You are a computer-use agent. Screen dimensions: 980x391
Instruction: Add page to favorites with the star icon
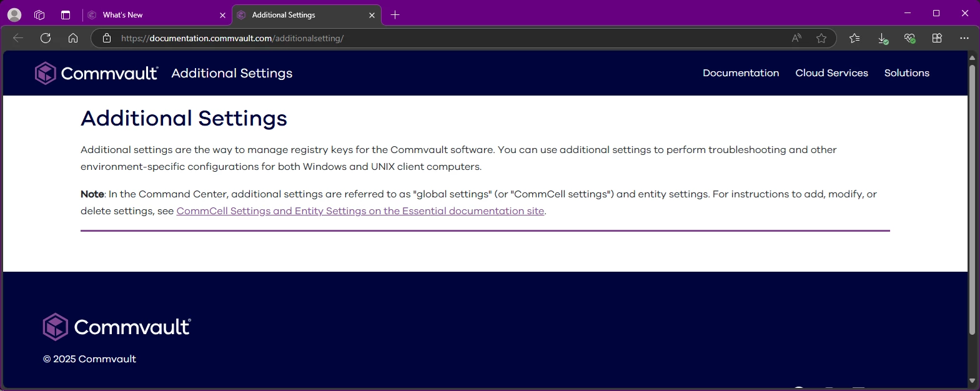click(821, 38)
